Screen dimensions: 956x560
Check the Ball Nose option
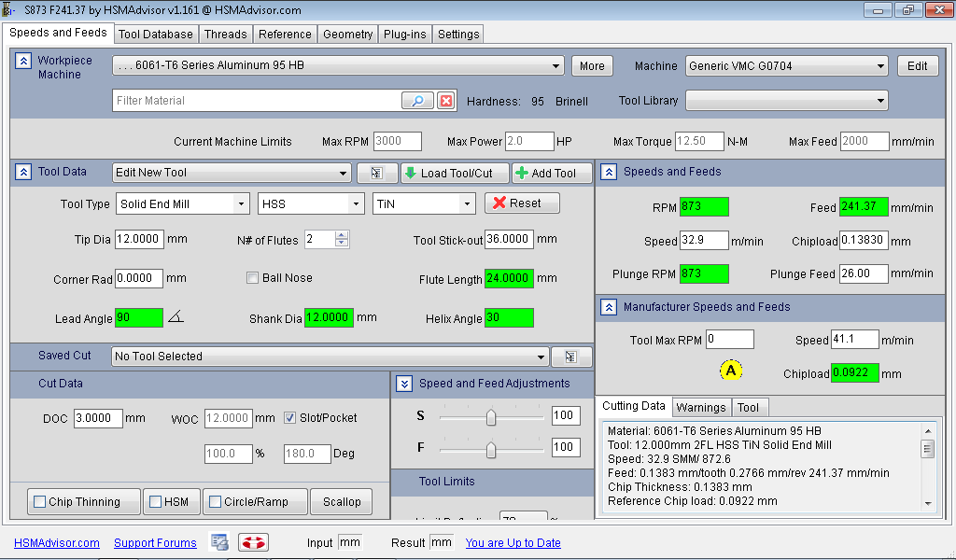coord(252,278)
